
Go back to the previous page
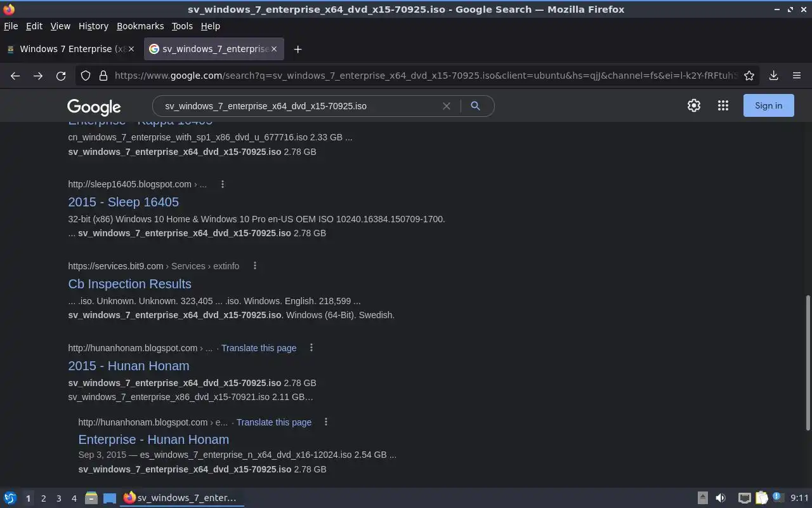[15, 76]
